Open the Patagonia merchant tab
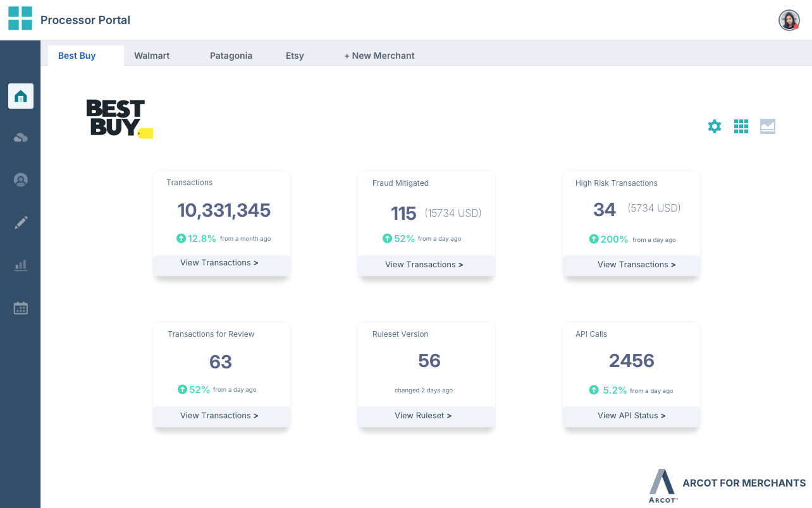The image size is (812, 508). [231, 56]
